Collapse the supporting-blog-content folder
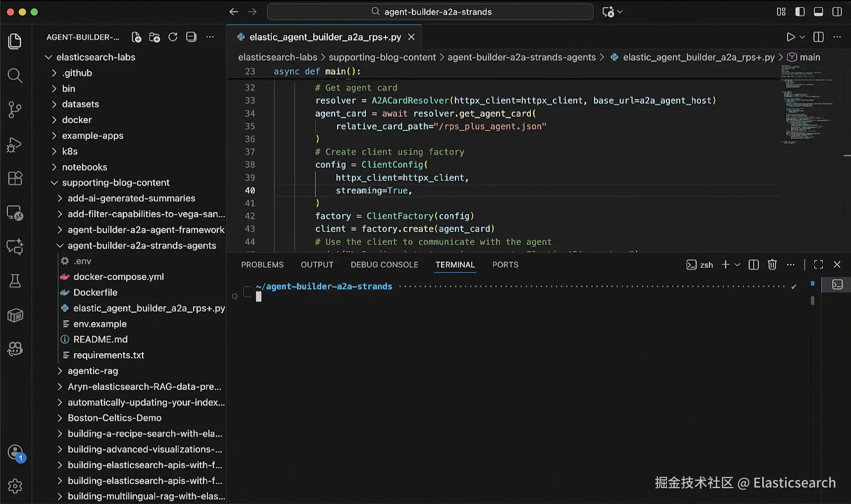The width and height of the screenshot is (851, 504). click(x=115, y=183)
